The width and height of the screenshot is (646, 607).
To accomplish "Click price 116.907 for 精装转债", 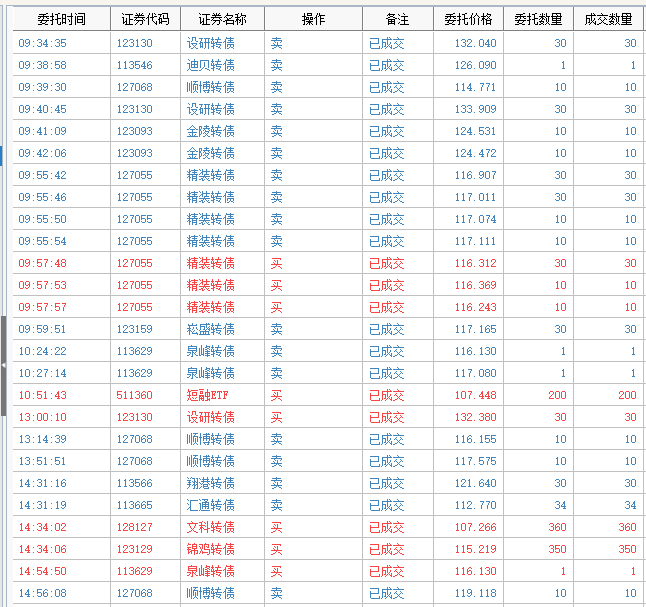I will 475,175.
